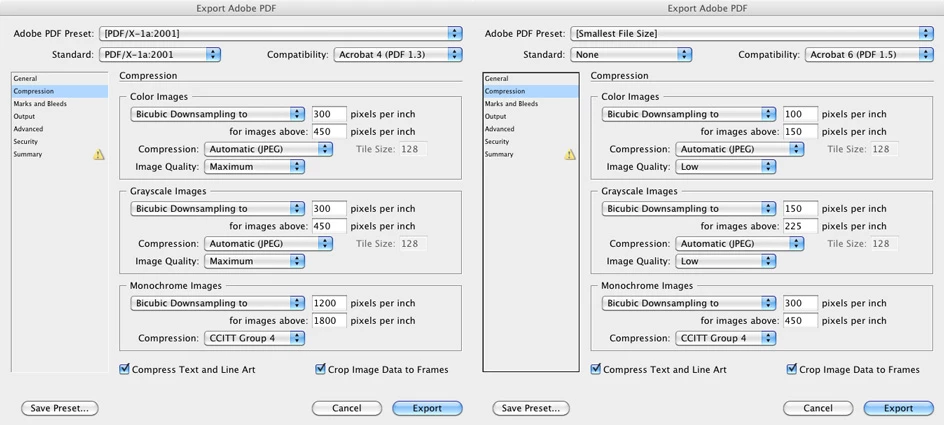The width and height of the screenshot is (944, 425).
Task: Click Save Preset button in left dialog
Action: [x=60, y=408]
